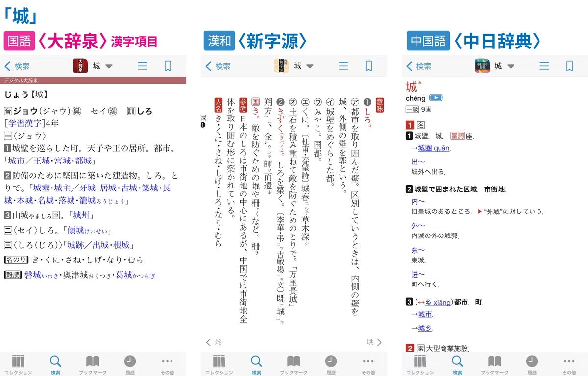The height and width of the screenshot is (376, 588).
Task: Open the 城塞 compound link
Action: [41, 188]
